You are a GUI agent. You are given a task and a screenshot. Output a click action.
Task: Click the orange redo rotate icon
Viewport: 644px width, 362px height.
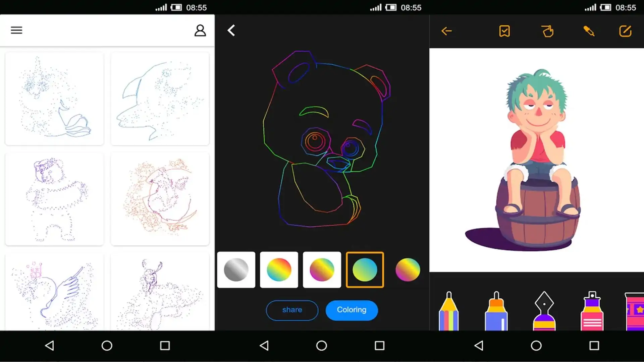click(547, 31)
